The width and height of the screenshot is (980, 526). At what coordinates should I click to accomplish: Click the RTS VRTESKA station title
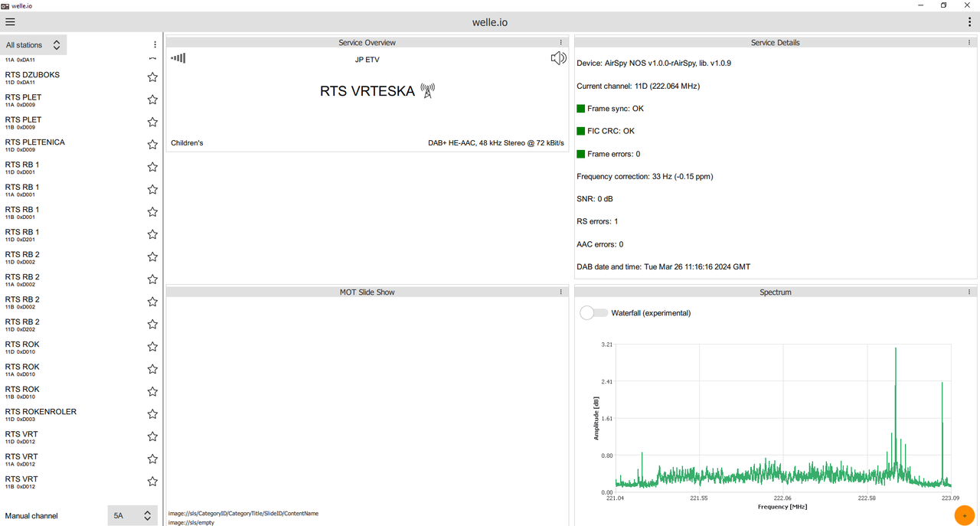pyautogui.click(x=367, y=91)
